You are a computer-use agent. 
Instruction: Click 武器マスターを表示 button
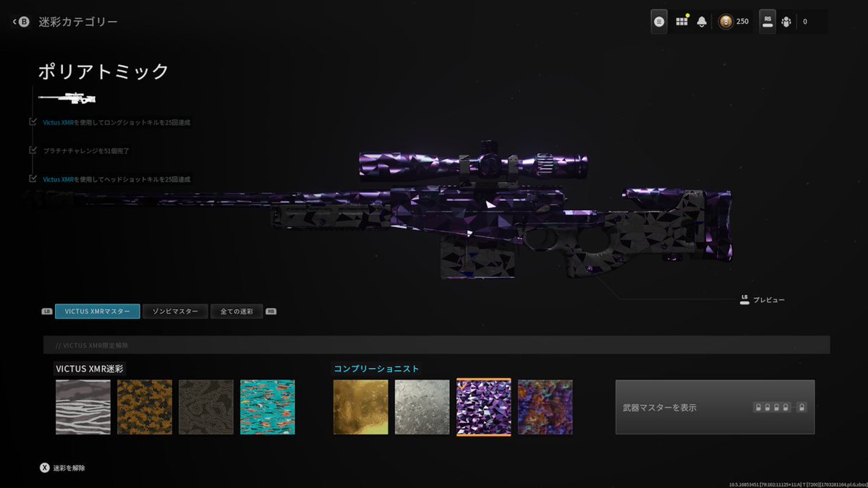pyautogui.click(x=715, y=407)
